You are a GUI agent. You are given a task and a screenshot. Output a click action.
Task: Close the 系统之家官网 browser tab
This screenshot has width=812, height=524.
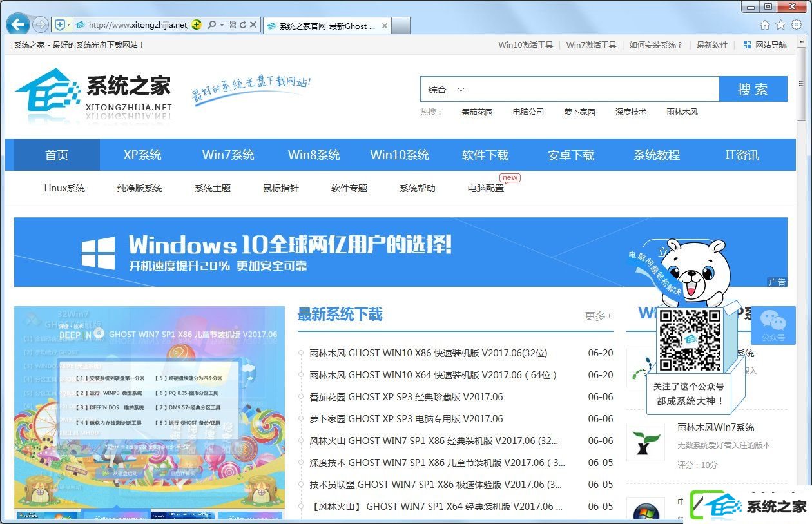pos(385,26)
